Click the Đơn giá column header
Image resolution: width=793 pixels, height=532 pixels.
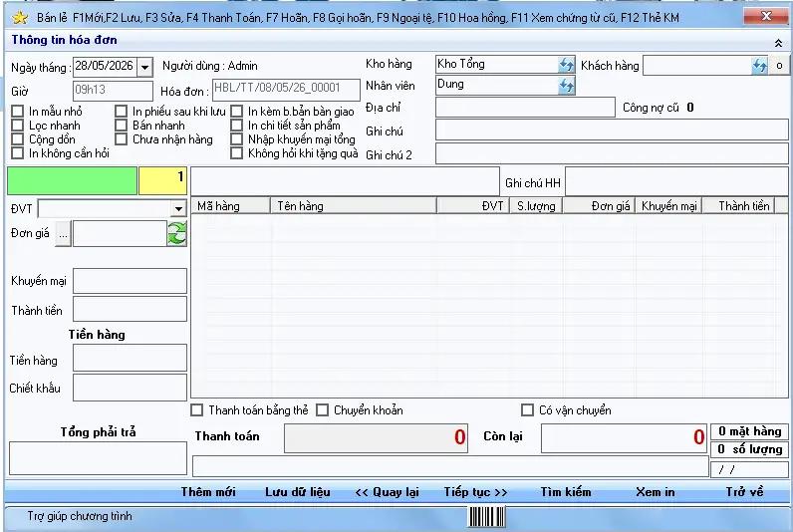pyautogui.click(x=600, y=206)
